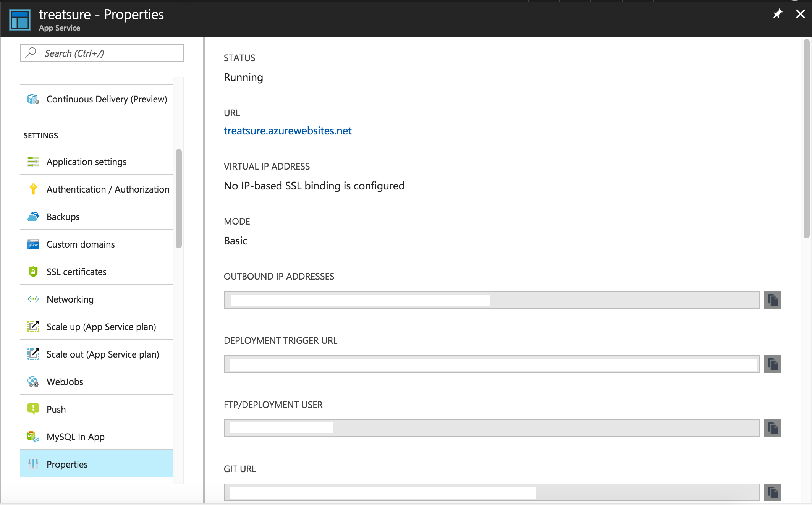Open MySQL In App
The width and height of the screenshot is (812, 505).
click(x=96, y=437)
